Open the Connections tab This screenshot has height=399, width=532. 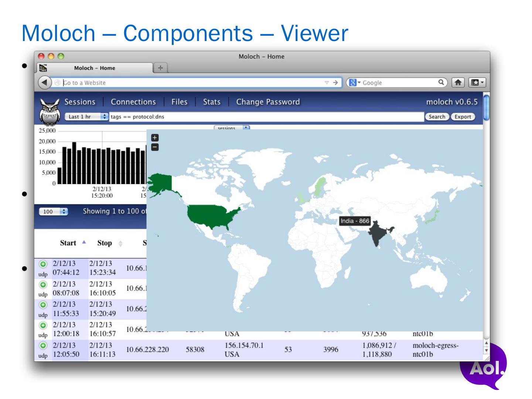(133, 102)
